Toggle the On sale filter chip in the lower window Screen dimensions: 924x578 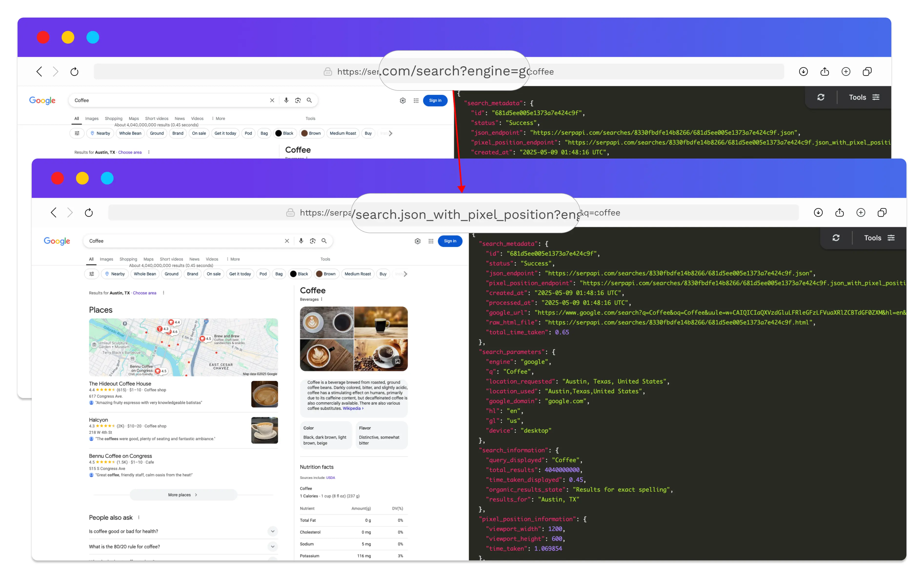click(213, 274)
